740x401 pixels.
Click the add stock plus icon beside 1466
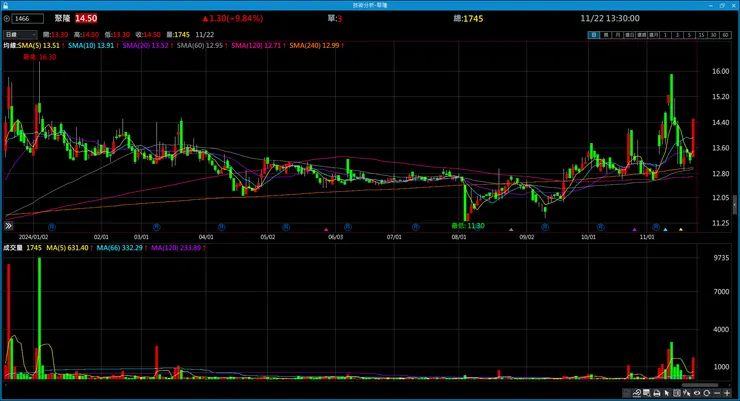pyautogui.click(x=7, y=19)
